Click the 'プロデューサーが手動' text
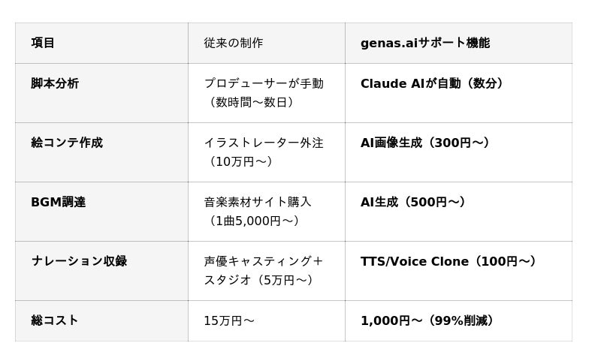601x364 pixels. (264, 83)
